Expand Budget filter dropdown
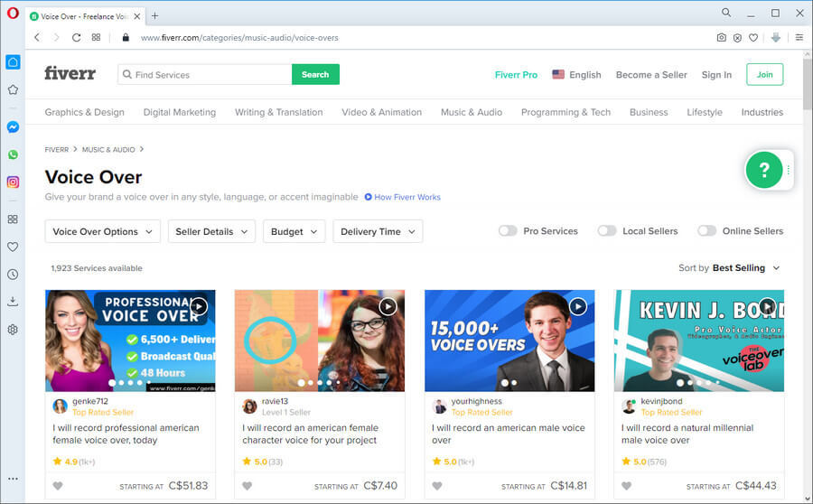 click(294, 231)
